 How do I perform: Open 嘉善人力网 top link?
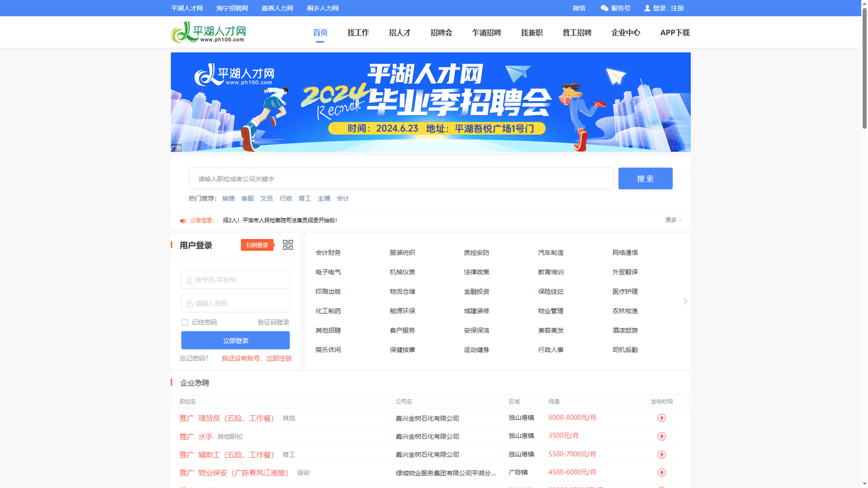(277, 8)
